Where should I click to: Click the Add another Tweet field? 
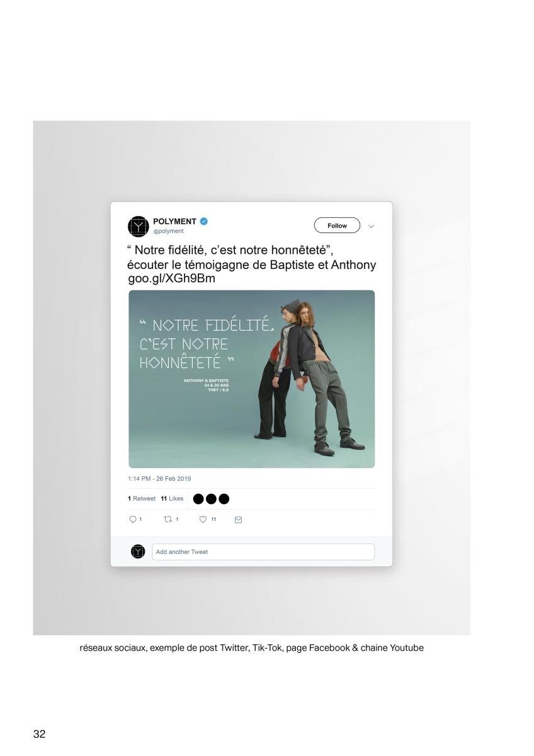pos(263,552)
